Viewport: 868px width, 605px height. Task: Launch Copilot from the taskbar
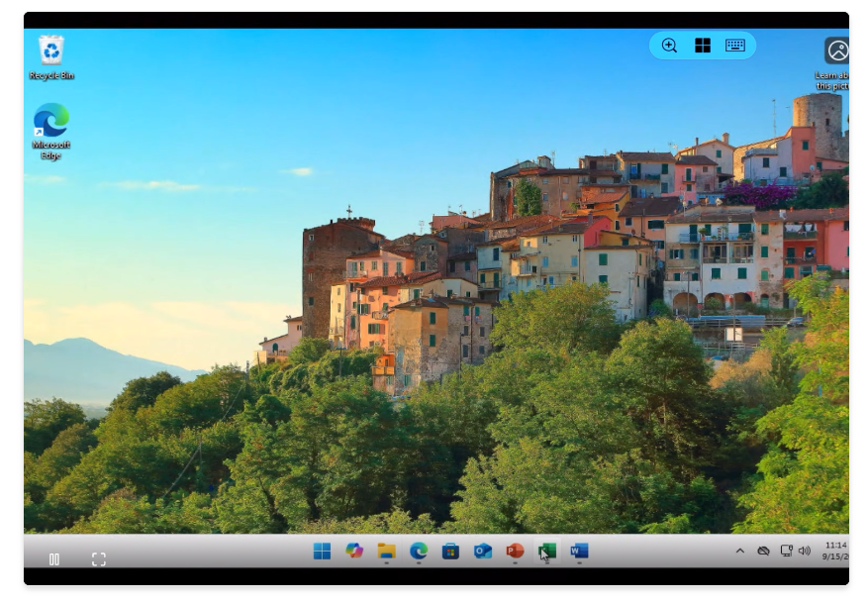pyautogui.click(x=354, y=551)
